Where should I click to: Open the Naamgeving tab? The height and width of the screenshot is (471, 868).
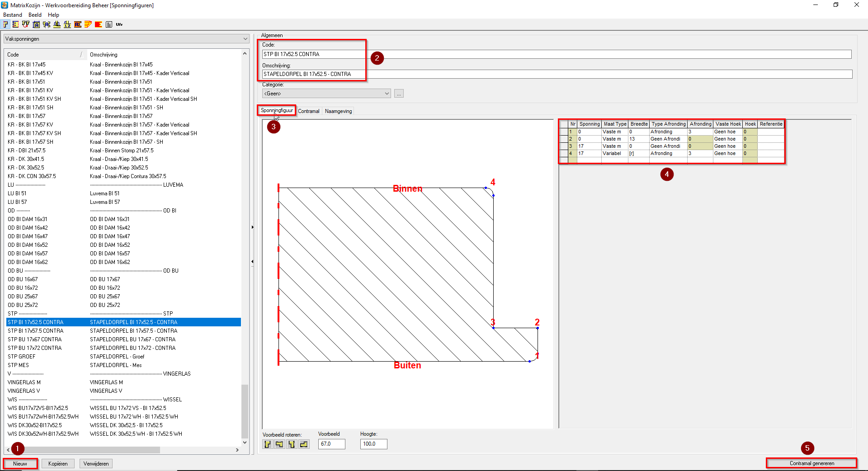pyautogui.click(x=338, y=111)
